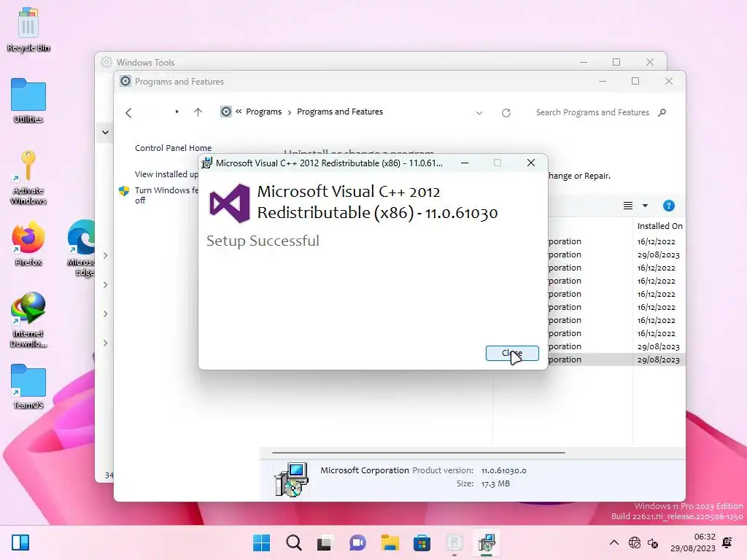Viewport: 747px width, 560px height.
Task: Open Widgets panel icon on taskbar
Action: point(20,542)
